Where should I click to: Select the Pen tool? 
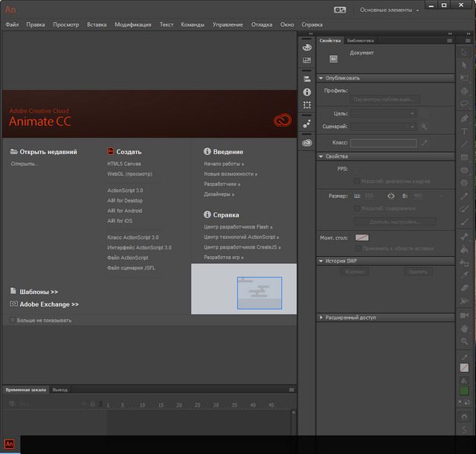point(464,118)
